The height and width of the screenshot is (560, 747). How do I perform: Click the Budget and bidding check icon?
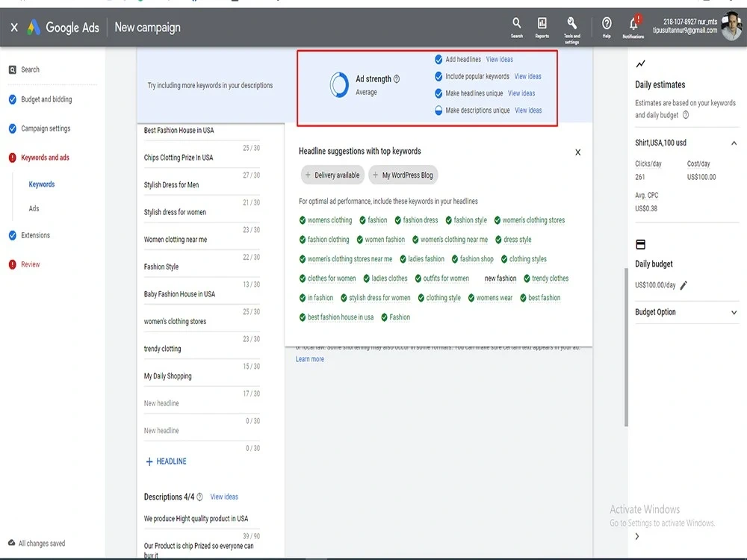pos(13,99)
